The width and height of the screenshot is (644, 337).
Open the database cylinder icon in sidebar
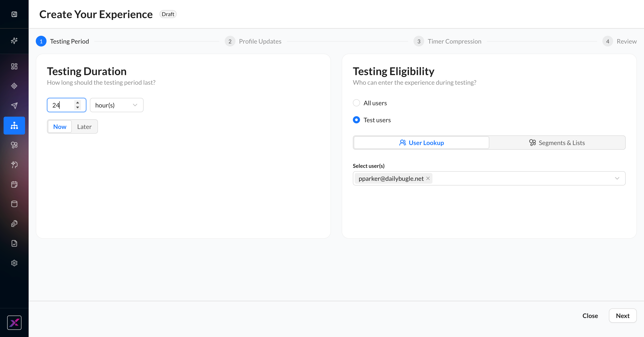click(14, 204)
